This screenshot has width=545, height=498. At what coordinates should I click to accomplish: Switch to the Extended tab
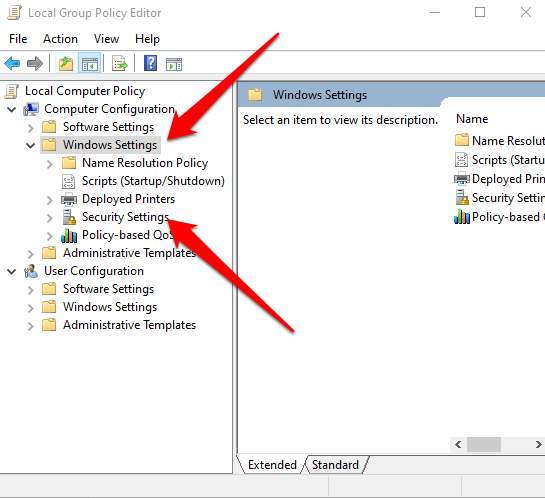pos(272,465)
